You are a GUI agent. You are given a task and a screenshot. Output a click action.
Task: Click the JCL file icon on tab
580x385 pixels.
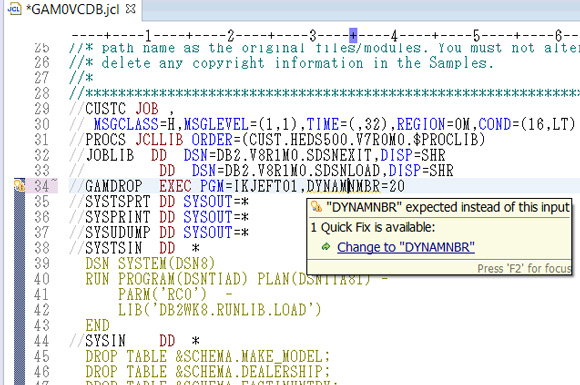pyautogui.click(x=15, y=9)
